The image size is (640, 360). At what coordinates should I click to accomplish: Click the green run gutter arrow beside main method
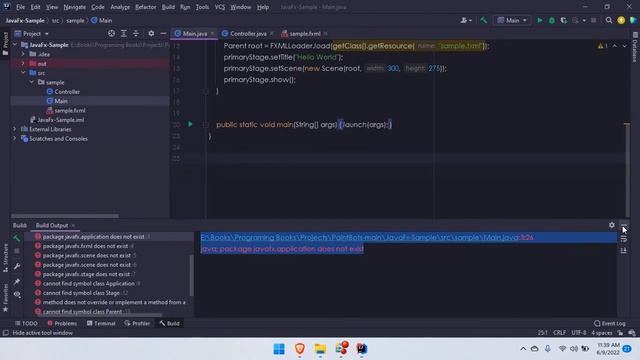coord(190,124)
